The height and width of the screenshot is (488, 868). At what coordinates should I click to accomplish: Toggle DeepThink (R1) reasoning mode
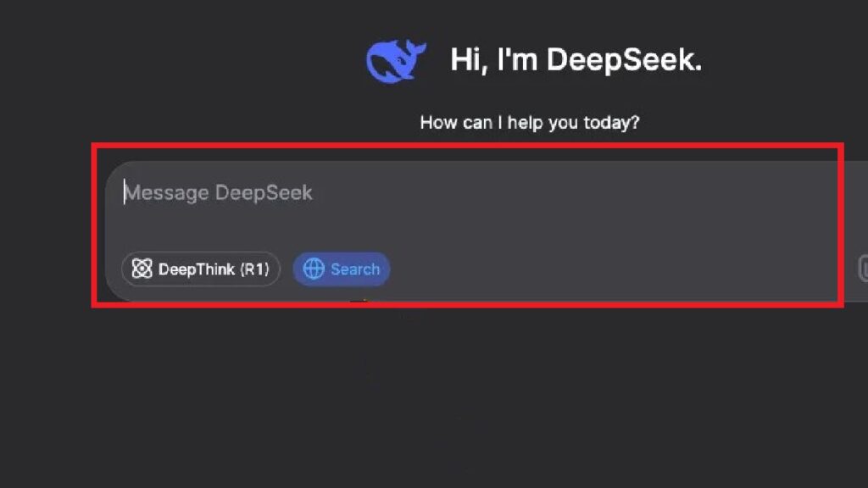(x=200, y=269)
